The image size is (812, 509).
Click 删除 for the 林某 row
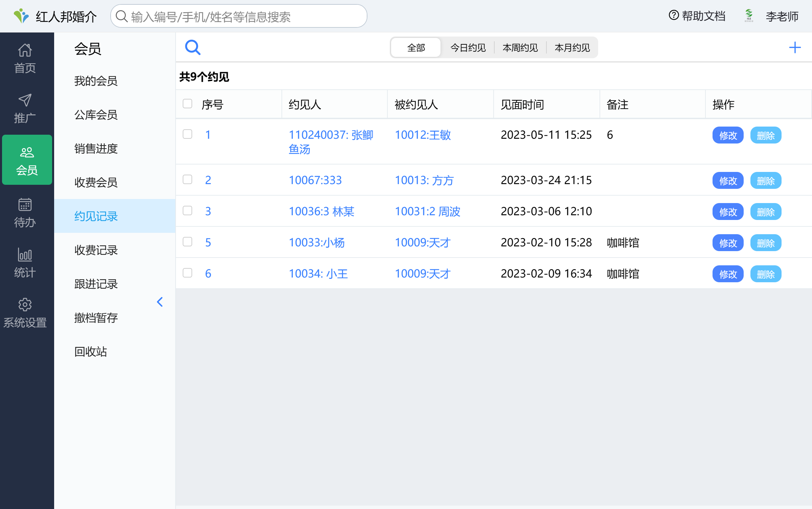click(x=766, y=212)
